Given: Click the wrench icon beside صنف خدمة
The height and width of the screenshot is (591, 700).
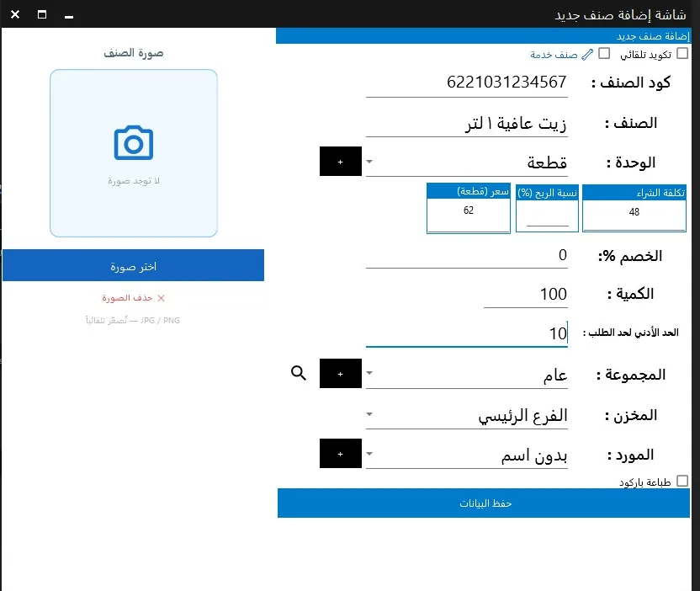Looking at the screenshot, I should click(587, 55).
